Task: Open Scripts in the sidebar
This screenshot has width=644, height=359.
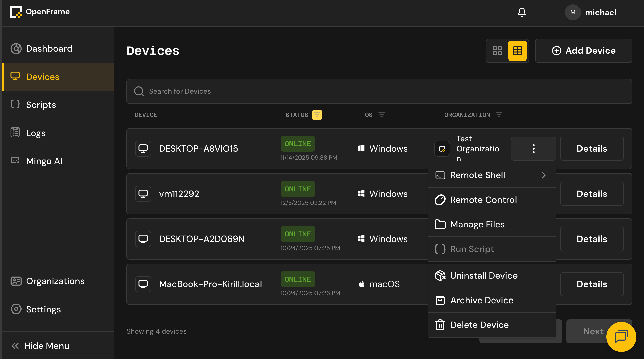Action: [x=58, y=105]
